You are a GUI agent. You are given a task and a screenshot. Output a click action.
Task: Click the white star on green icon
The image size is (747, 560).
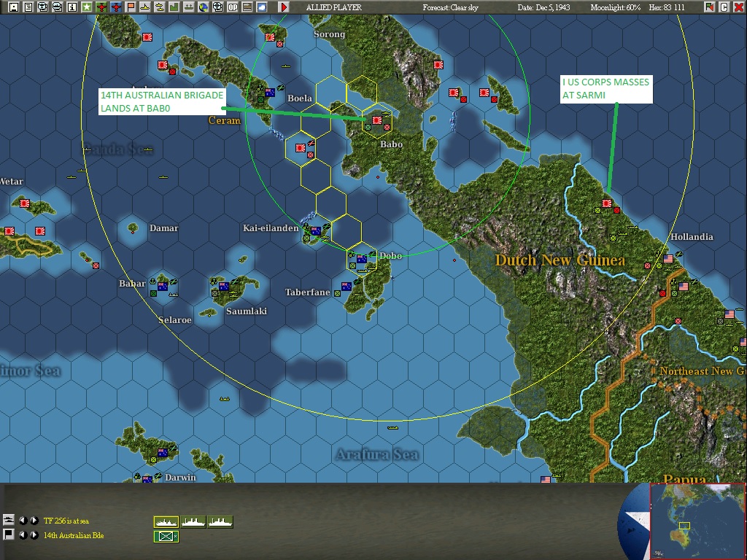(87, 7)
